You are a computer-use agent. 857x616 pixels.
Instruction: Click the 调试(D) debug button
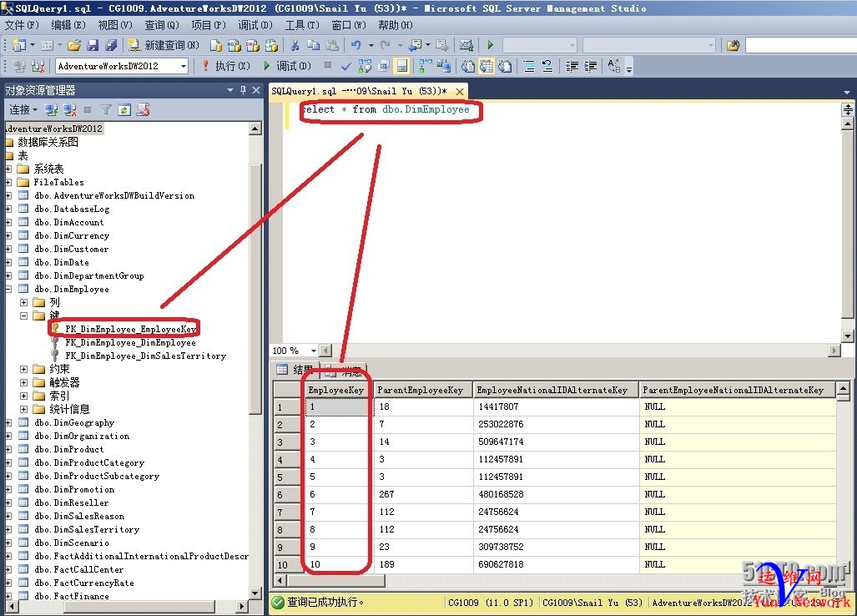(x=287, y=66)
